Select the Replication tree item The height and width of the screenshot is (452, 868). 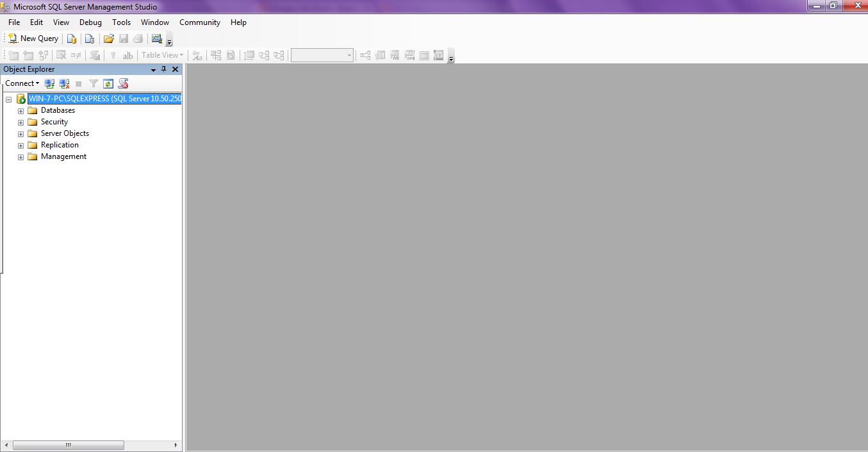pos(60,145)
